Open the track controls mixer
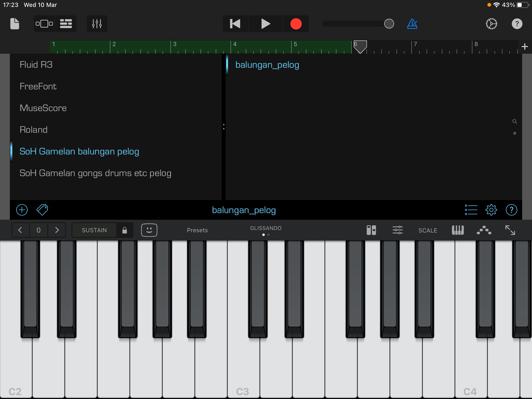The image size is (532, 399). [97, 24]
